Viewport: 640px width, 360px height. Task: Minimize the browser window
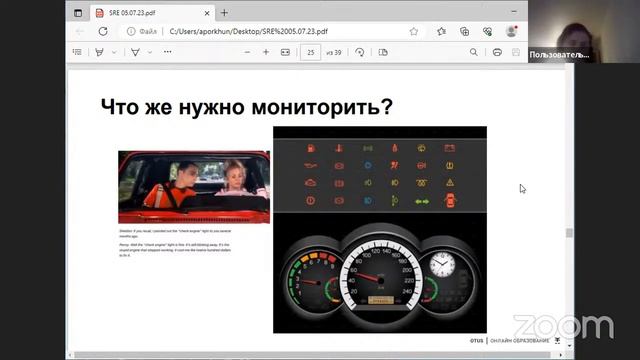(514, 11)
